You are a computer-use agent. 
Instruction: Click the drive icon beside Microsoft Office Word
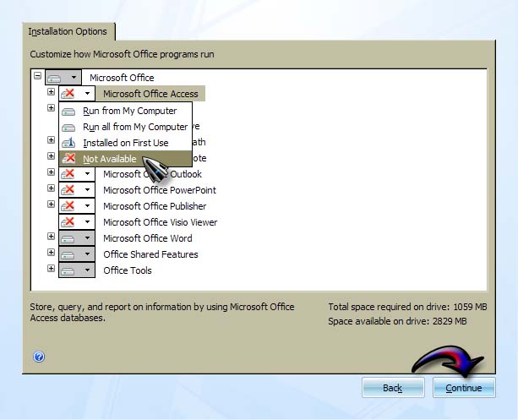(x=68, y=238)
